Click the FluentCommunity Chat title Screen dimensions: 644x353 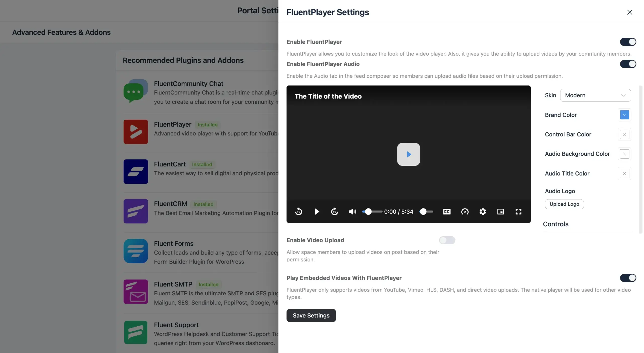(x=188, y=84)
